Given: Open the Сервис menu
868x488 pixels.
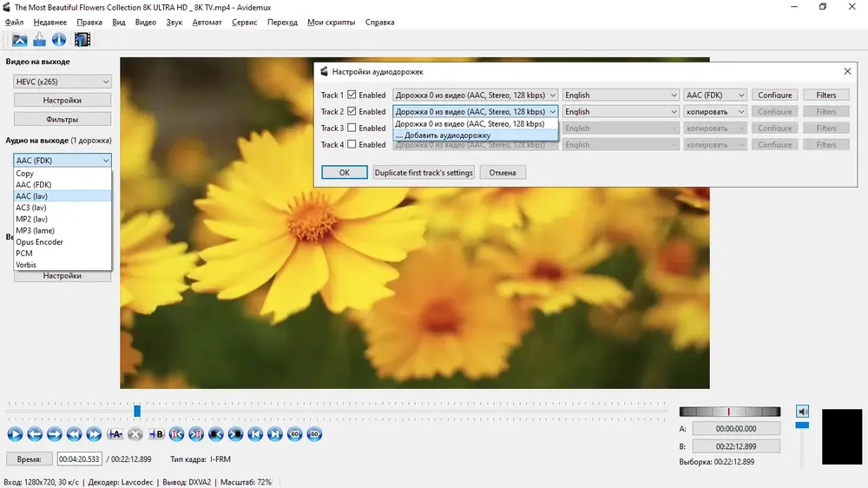Looking at the screenshot, I should point(244,23).
